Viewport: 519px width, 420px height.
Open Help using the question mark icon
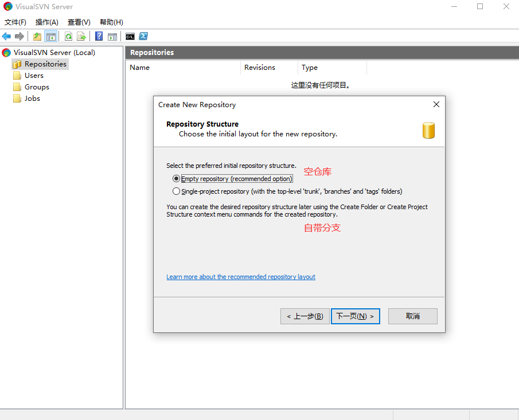[x=99, y=37]
